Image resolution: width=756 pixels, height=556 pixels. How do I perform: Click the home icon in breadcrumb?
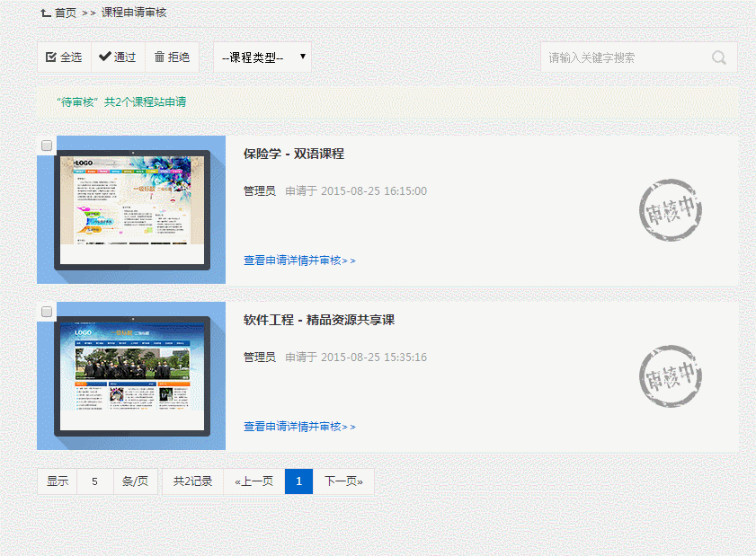coord(45,13)
